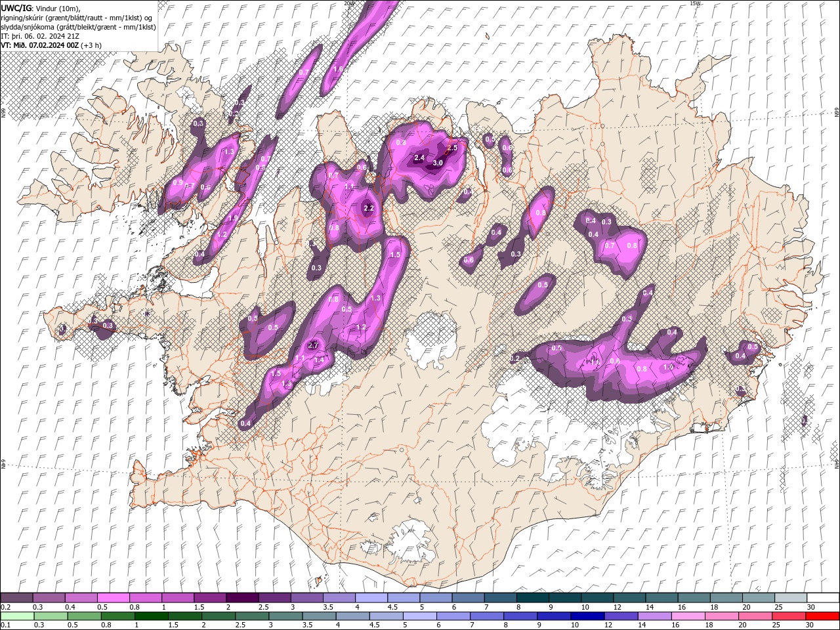Click the pink 0.5 swatch in the snow legend row

[x=113, y=598]
